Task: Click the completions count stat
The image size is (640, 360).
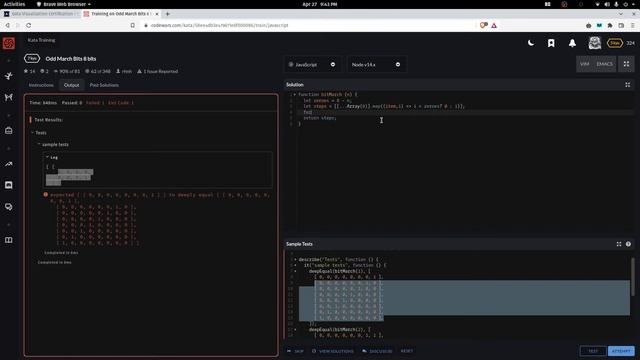Action: click(98, 71)
